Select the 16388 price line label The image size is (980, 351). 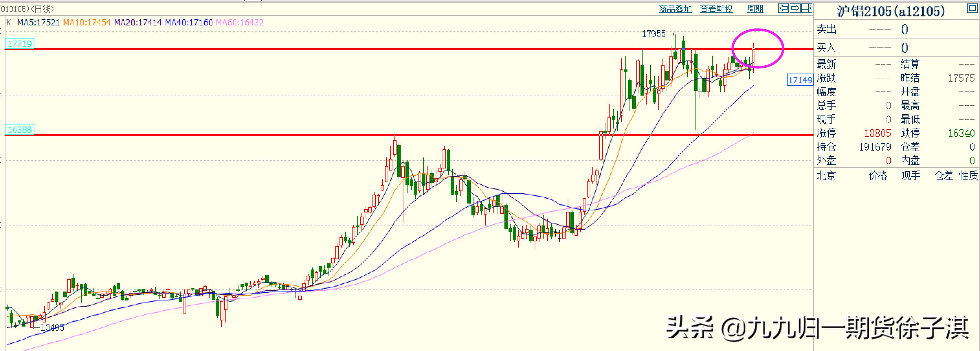(x=19, y=130)
